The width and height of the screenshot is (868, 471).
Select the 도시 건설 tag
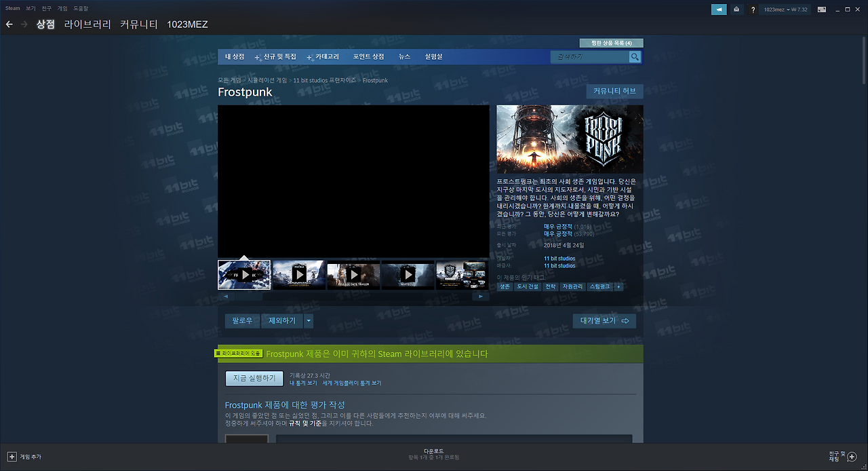528,287
